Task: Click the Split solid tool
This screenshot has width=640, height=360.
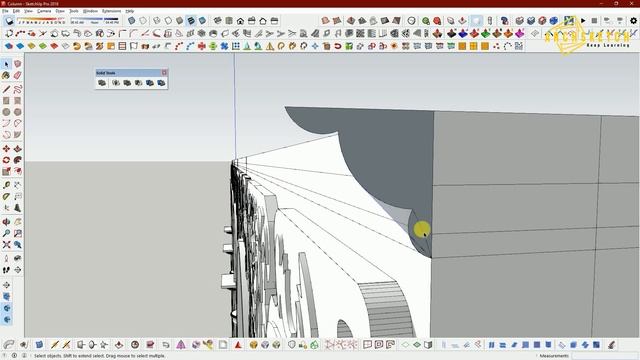Action: (x=161, y=83)
